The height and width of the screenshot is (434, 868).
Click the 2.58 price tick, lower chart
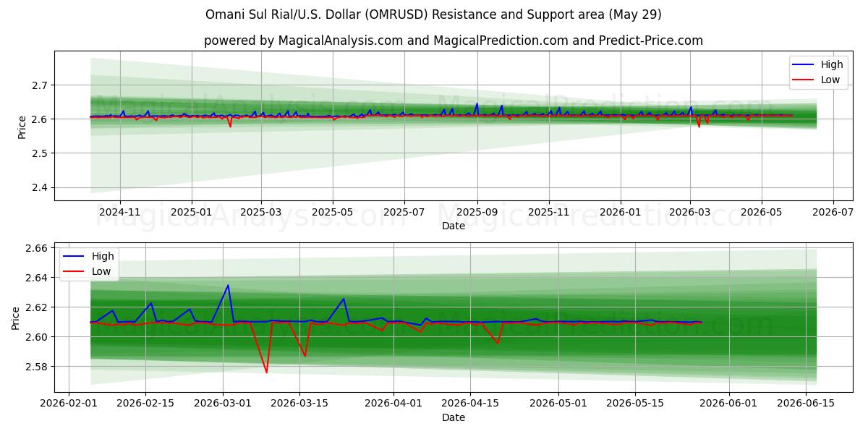pyautogui.click(x=38, y=367)
